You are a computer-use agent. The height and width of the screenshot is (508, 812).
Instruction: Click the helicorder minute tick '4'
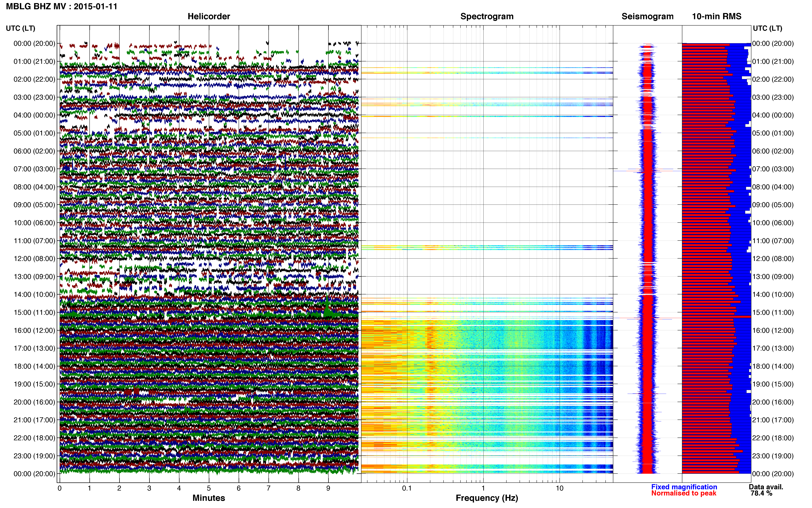179,488
